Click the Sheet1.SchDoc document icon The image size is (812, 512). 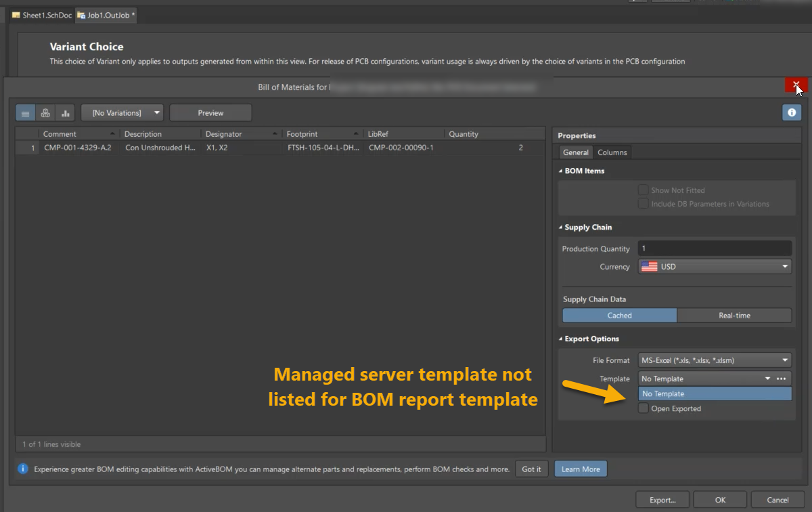[16, 15]
